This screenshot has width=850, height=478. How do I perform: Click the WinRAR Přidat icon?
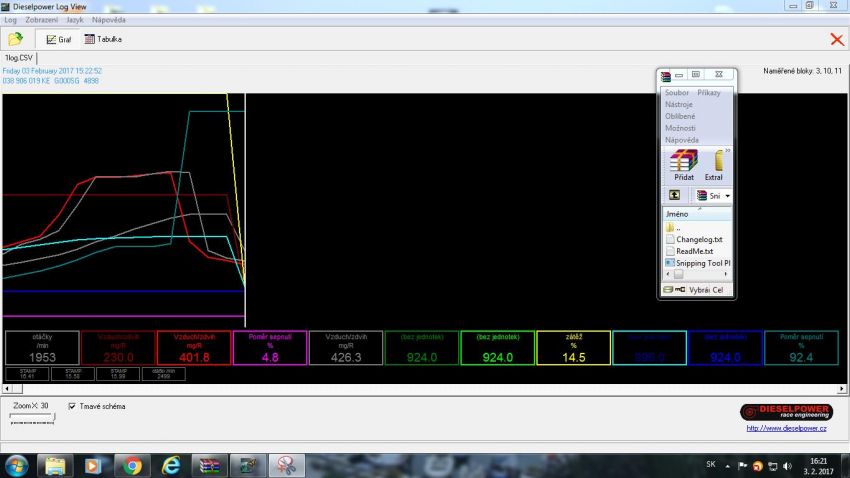[x=684, y=165]
